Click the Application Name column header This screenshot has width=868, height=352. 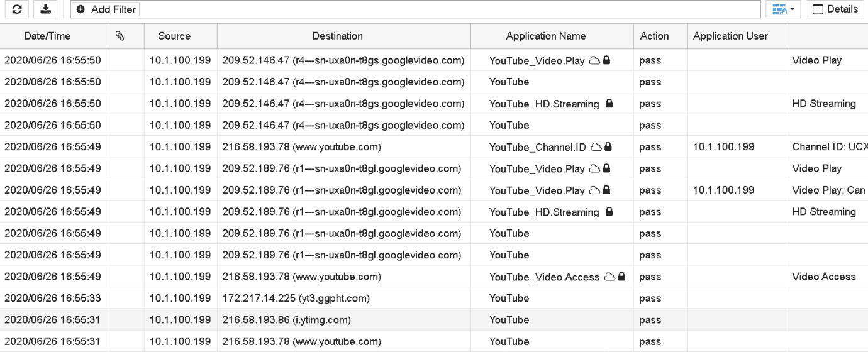tap(545, 36)
